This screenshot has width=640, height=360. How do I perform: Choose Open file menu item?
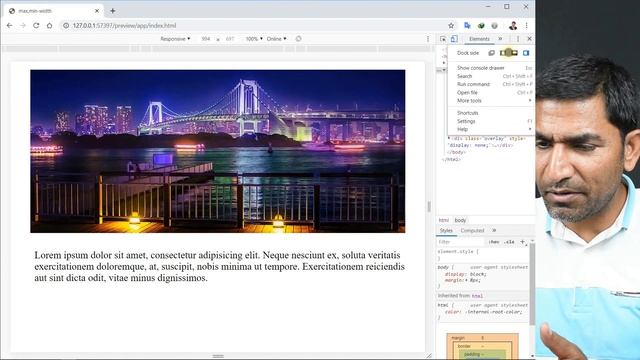(491, 93)
